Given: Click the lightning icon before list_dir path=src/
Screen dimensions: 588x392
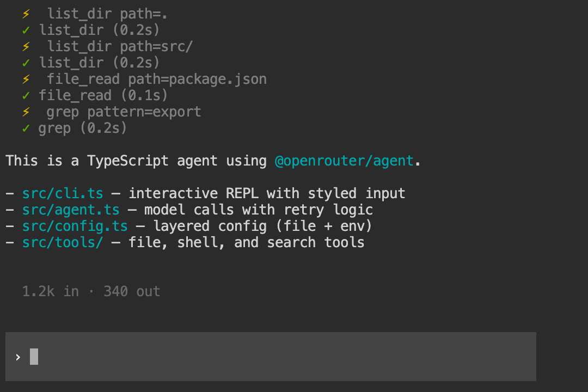Looking at the screenshot, I should pyautogui.click(x=26, y=47).
